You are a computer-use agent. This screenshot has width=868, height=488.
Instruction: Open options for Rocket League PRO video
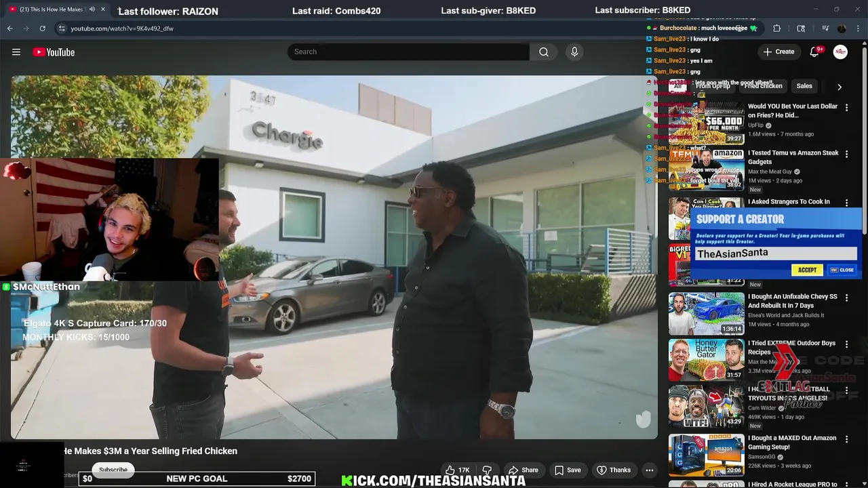pos(846,484)
